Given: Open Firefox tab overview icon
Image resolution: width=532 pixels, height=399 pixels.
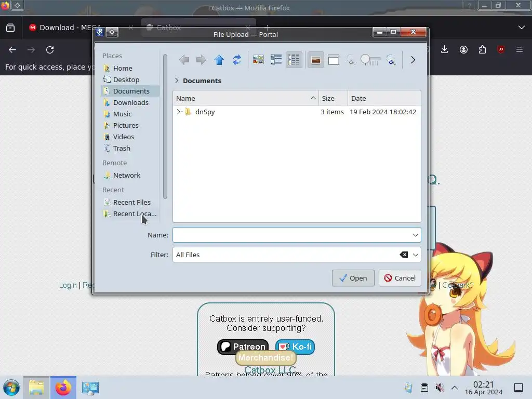Looking at the screenshot, I should point(10,28).
